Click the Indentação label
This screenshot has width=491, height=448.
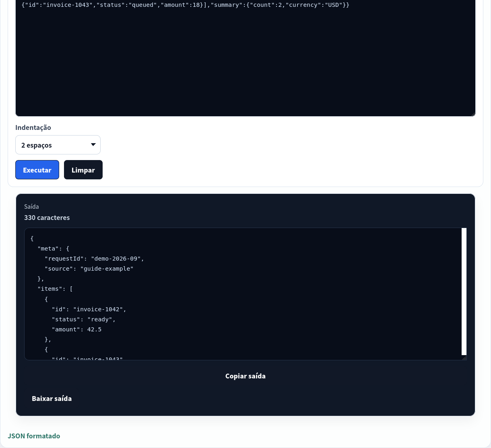[x=33, y=127]
